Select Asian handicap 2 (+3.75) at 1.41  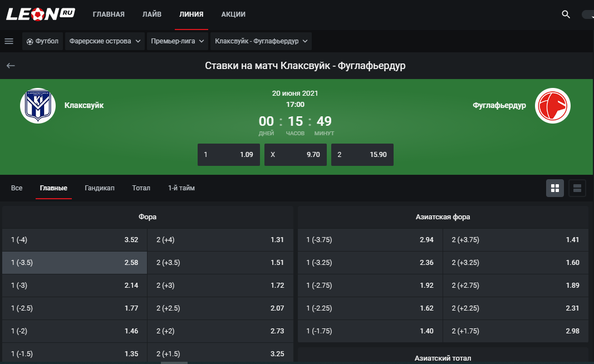coord(516,240)
